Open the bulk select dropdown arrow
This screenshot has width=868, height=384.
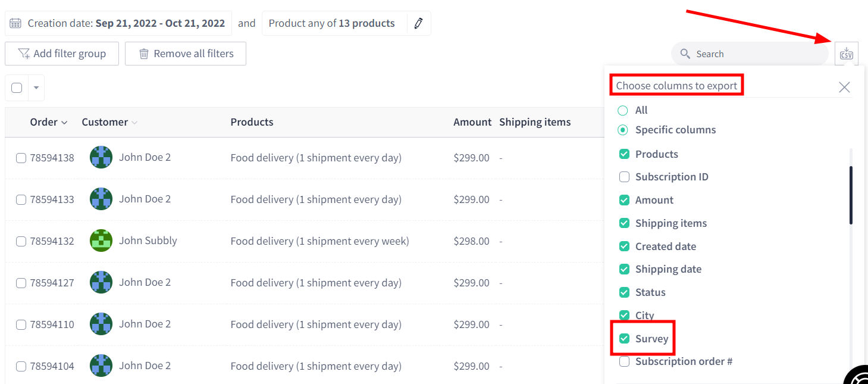[36, 88]
